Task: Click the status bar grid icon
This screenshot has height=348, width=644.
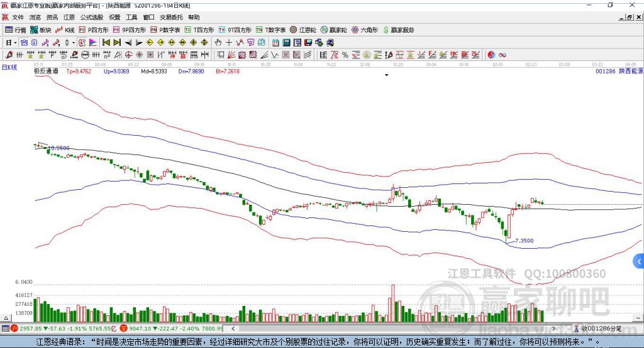Action: [5, 329]
